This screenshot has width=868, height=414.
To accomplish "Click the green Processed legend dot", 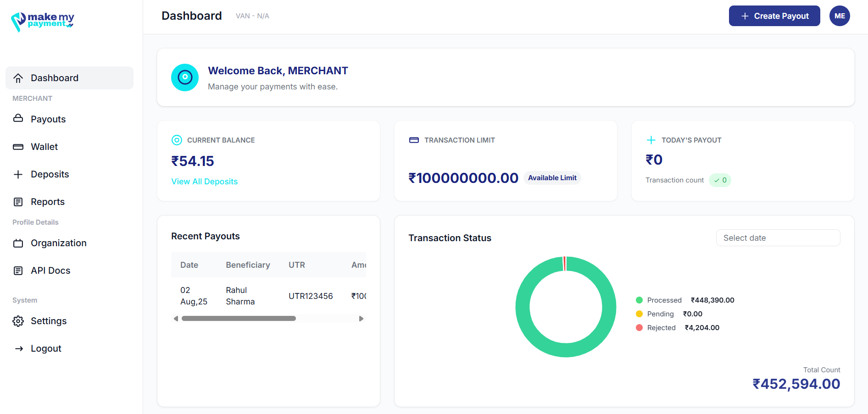I will [640, 300].
